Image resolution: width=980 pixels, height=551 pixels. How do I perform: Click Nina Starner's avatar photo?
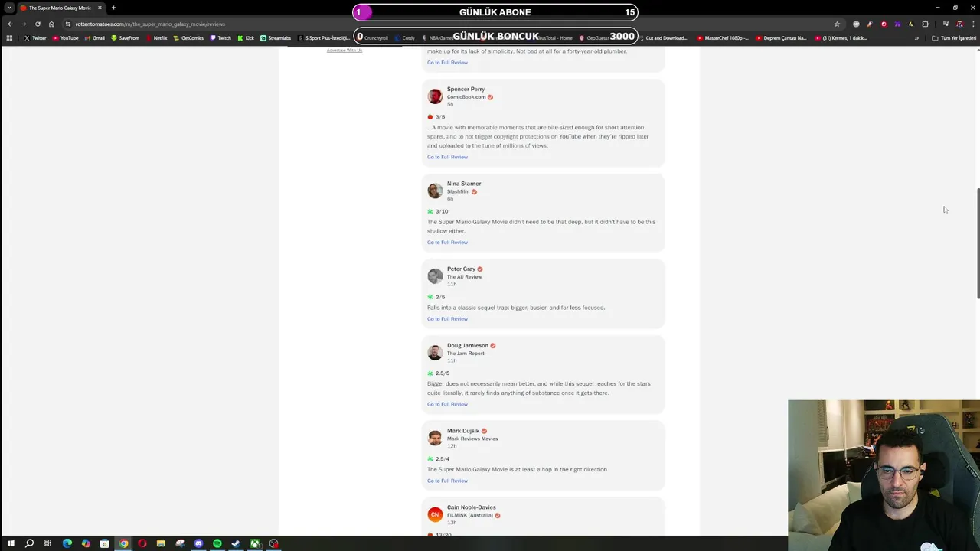(435, 191)
